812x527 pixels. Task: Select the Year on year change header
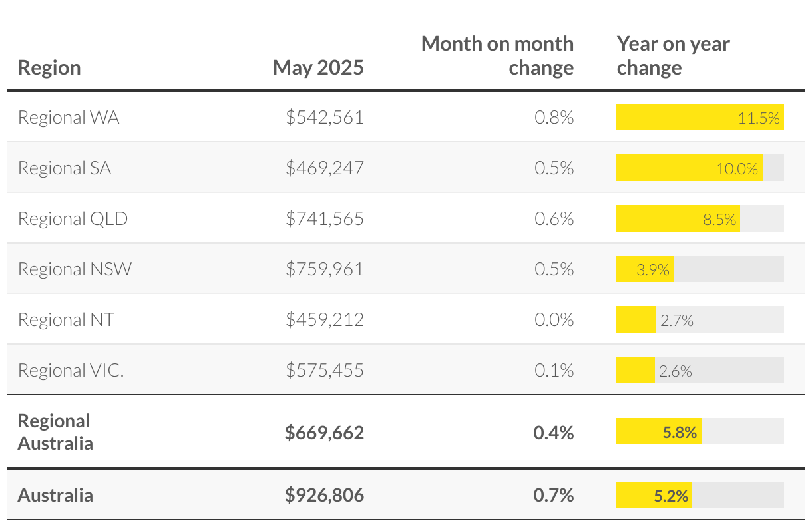pos(673,56)
